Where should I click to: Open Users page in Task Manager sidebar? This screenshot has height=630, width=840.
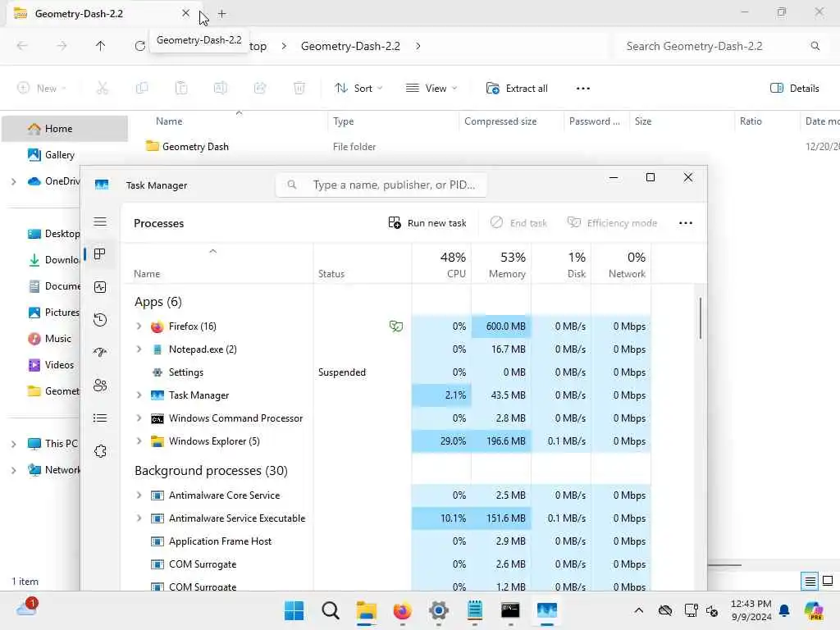[100, 386]
